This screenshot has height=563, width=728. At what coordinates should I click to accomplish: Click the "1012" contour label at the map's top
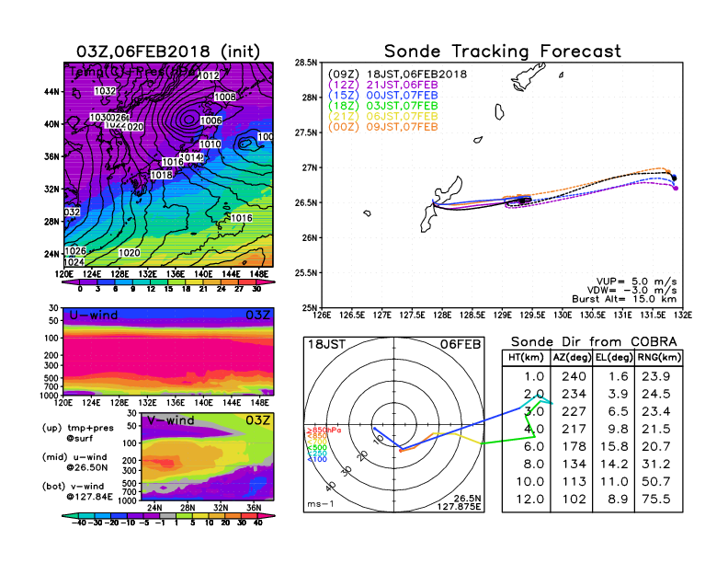click(x=209, y=75)
